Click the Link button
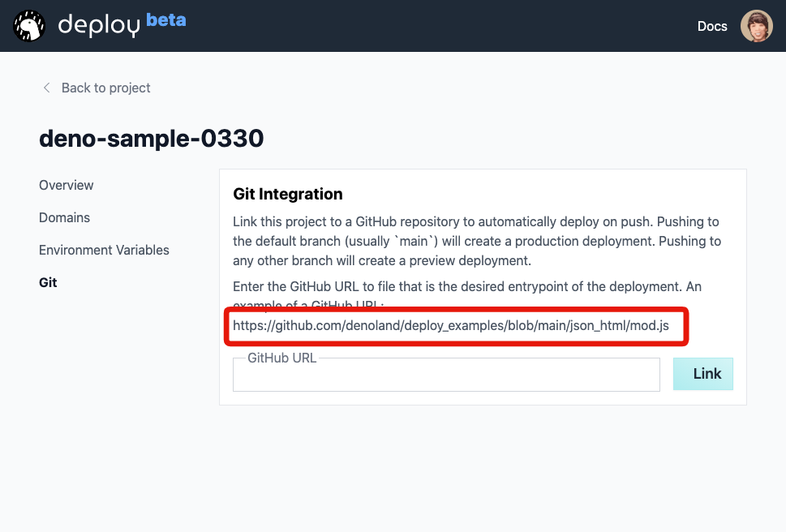 click(702, 374)
